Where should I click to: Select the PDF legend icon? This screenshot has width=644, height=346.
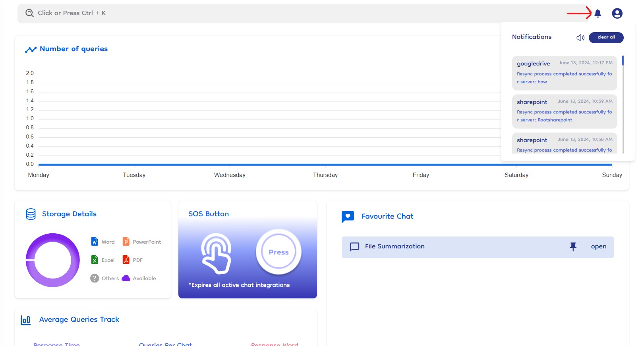[126, 260]
